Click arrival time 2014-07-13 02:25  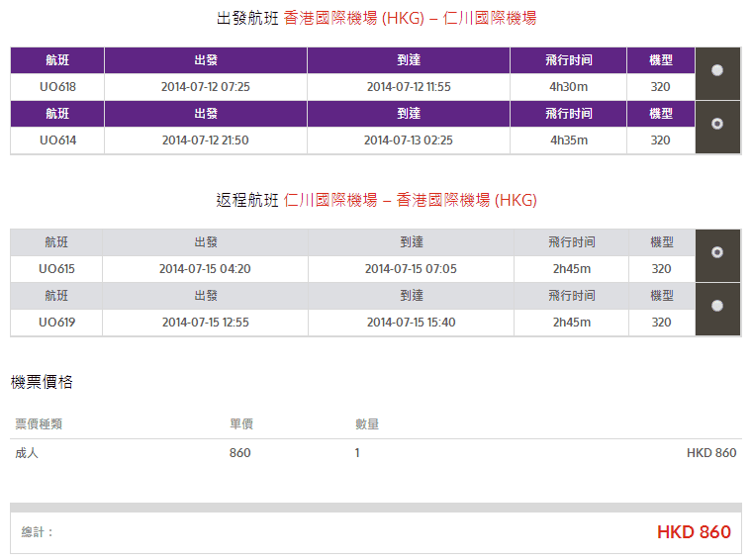408,140
